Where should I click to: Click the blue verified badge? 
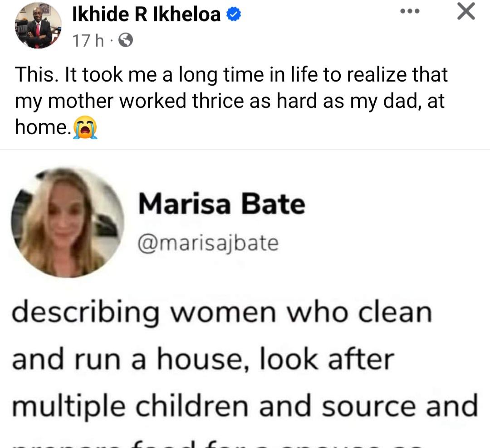(x=233, y=15)
